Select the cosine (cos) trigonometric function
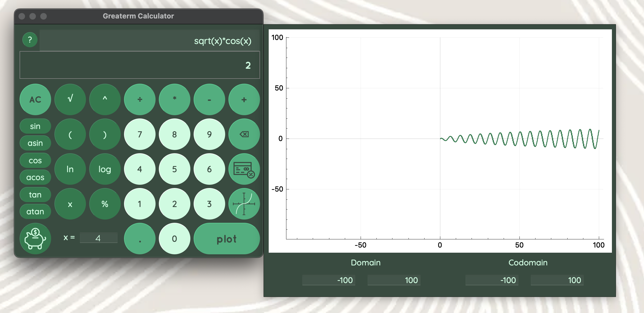 (35, 160)
